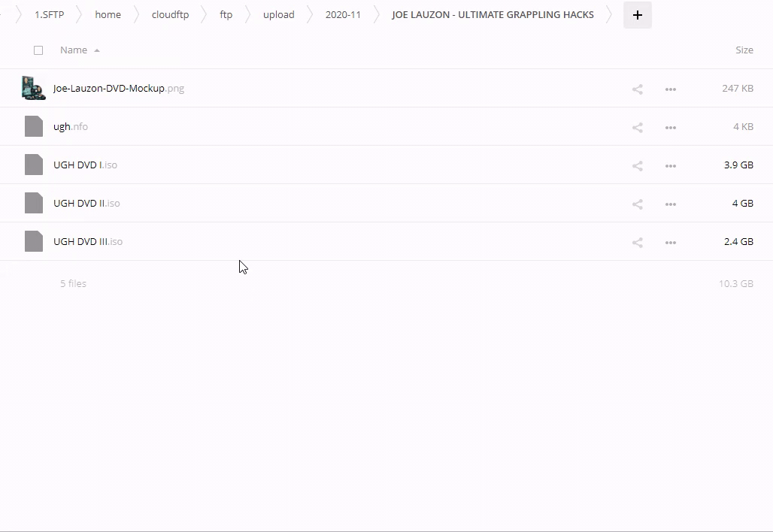This screenshot has height=532, width=773.
Task: Open more actions for Joe-Lauzon-DVD-Mockup.png
Action: (x=670, y=89)
